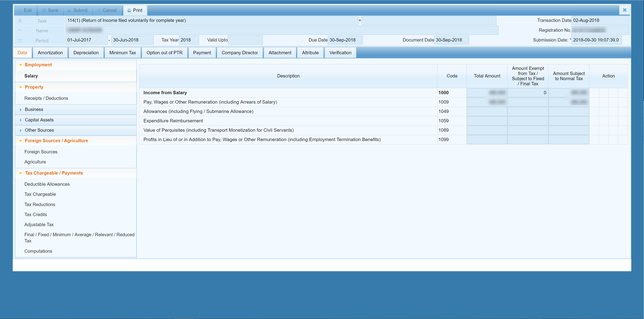Click the Due Date field

tap(345, 40)
